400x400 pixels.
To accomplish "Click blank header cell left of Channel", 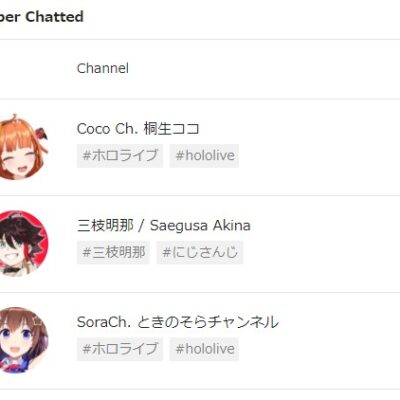I will 35,69.
